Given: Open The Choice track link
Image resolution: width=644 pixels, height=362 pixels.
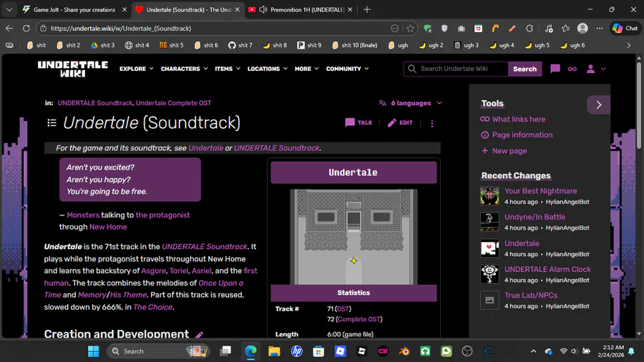Looking at the screenshot, I should (x=153, y=307).
